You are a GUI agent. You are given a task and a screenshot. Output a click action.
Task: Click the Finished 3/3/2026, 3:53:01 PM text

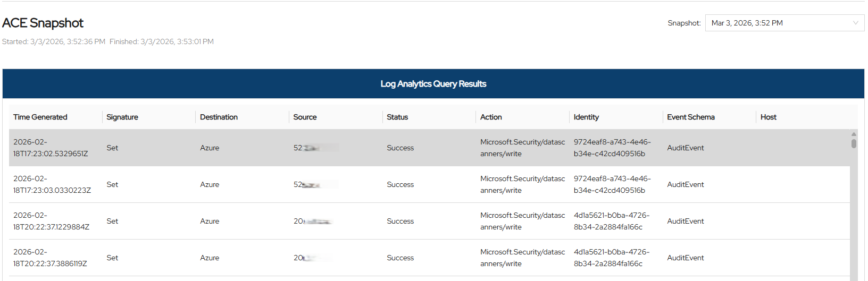[x=162, y=41]
